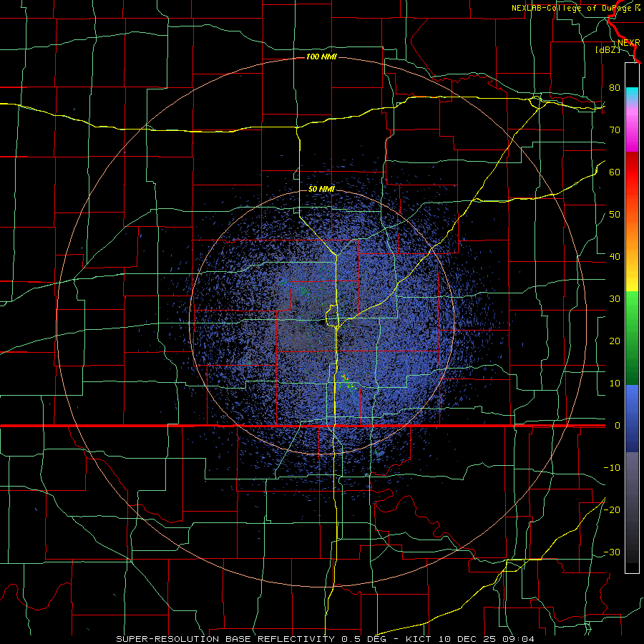Click the '50 NMI' range ring label
644x644 pixels.
321,190
